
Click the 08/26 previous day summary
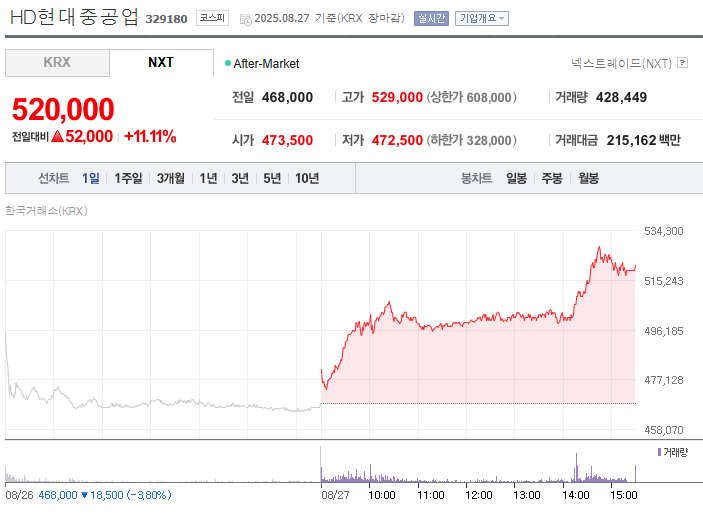click(x=88, y=495)
